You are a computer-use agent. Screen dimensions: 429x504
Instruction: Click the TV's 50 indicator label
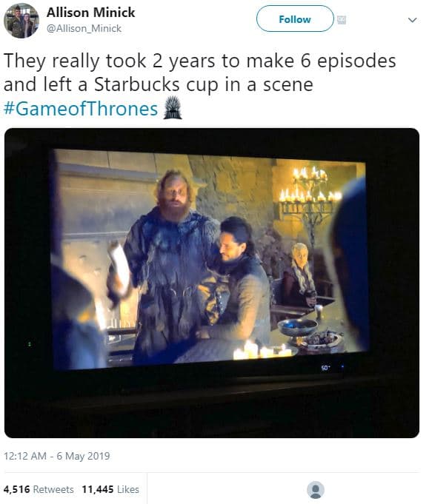point(325,367)
